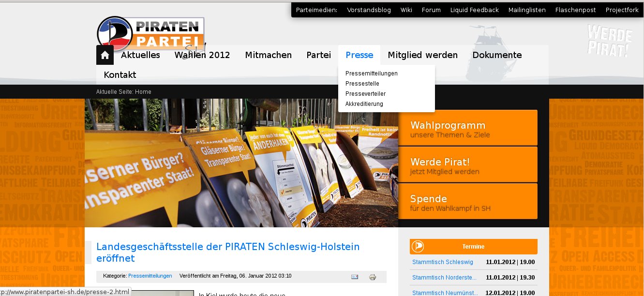Click the Werde Pirat! corner graphic
Image resolution: width=644 pixels, height=296 pixels.
pyautogui.click(x=610, y=41)
